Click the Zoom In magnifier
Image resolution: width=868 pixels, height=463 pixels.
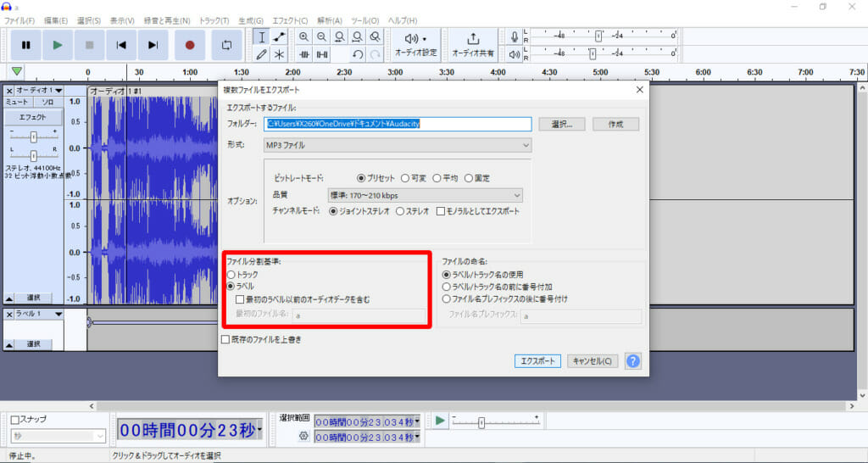(x=304, y=37)
